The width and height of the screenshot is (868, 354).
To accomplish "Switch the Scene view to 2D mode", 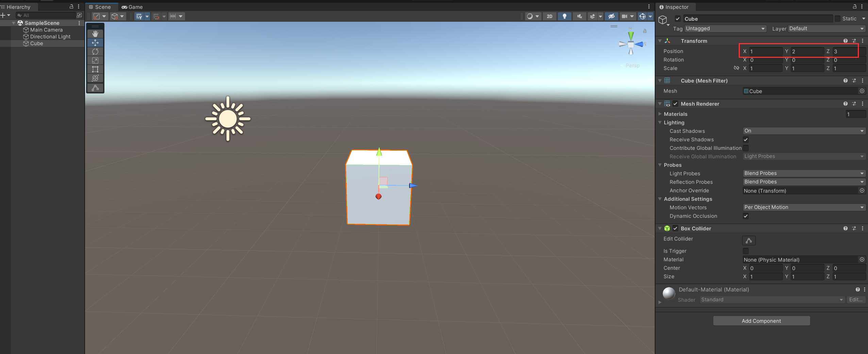I will [x=549, y=16].
